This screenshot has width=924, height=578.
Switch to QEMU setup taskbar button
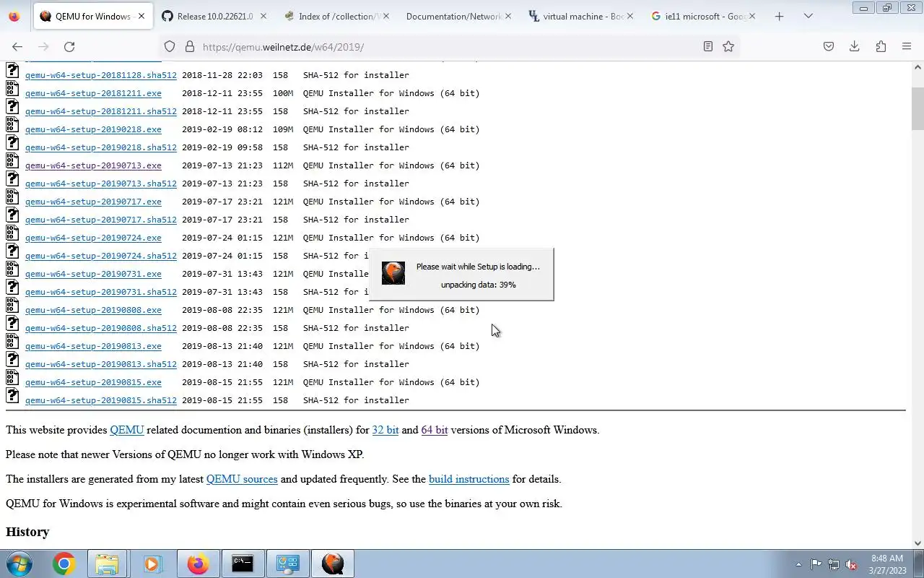point(333,564)
